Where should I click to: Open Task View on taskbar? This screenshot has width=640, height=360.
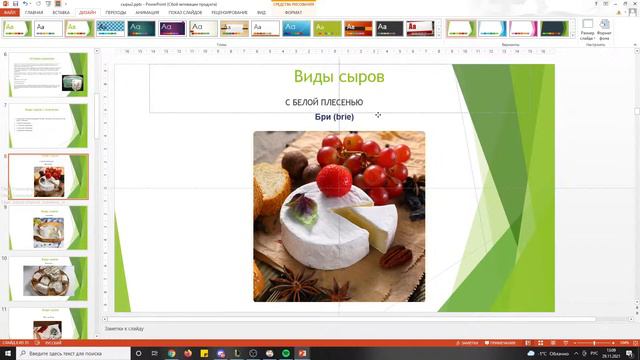pyautogui.click(x=155, y=353)
